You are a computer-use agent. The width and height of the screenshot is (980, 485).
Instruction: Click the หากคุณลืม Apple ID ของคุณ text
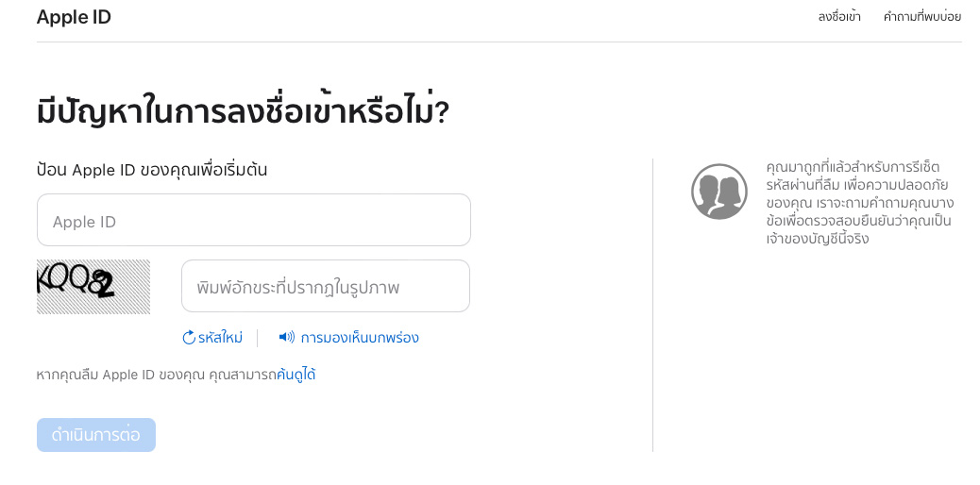tap(156, 375)
